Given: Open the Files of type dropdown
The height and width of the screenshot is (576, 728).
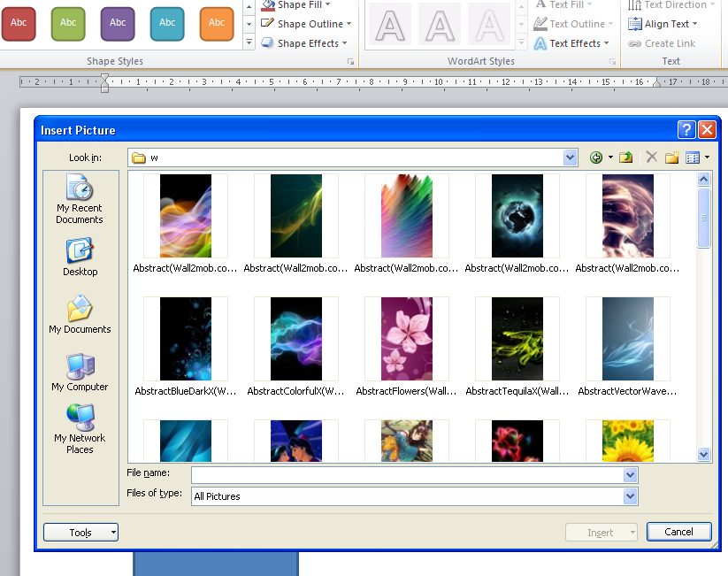Looking at the screenshot, I should (630, 496).
